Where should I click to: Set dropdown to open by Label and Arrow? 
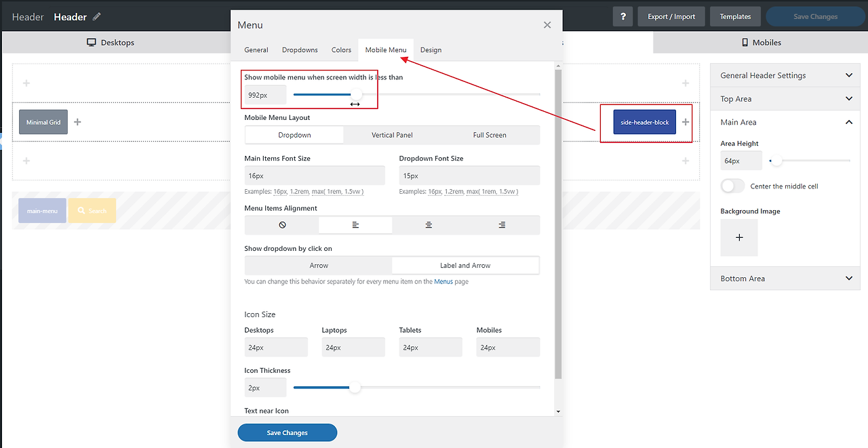point(465,266)
